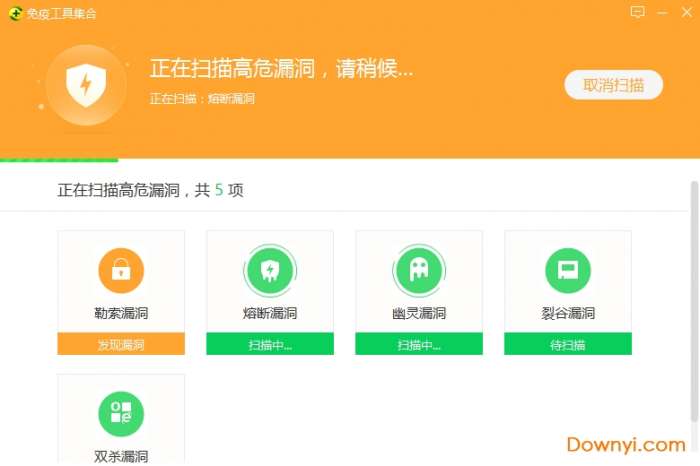700x466 pixels.
Task: Click the 幽灵漏洞 label text
Action: click(419, 313)
